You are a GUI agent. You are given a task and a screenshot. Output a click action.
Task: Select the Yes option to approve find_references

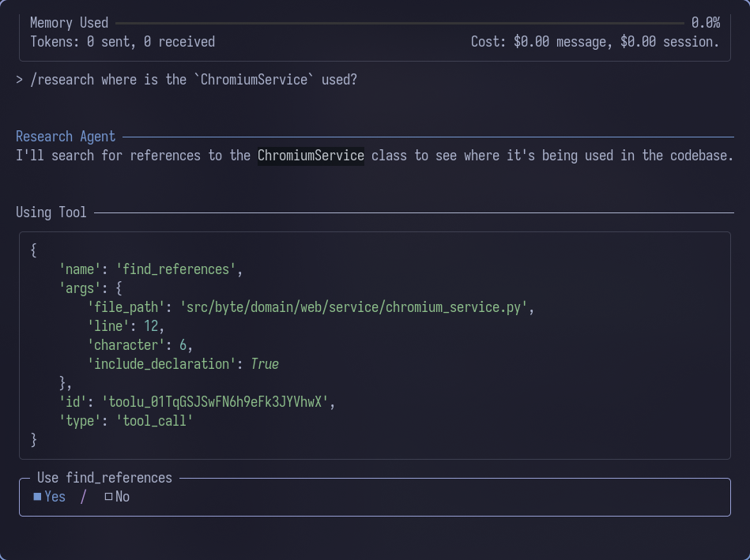click(55, 497)
